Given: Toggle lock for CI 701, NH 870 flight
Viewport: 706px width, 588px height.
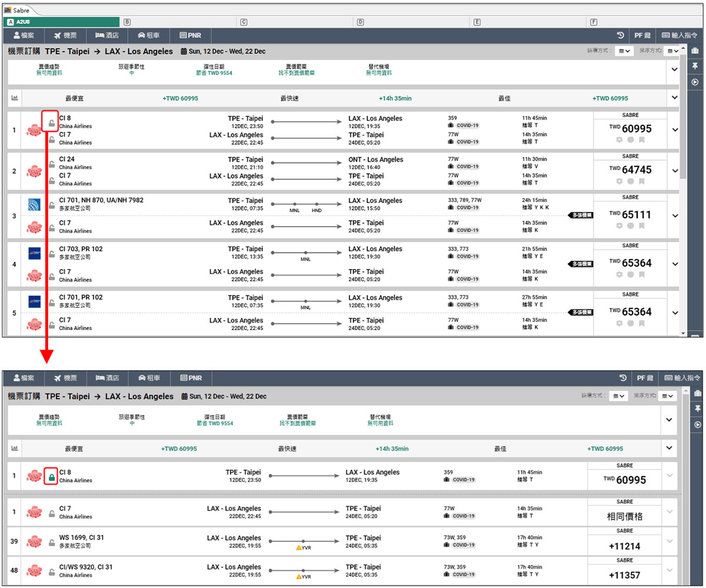Looking at the screenshot, I should (x=52, y=205).
